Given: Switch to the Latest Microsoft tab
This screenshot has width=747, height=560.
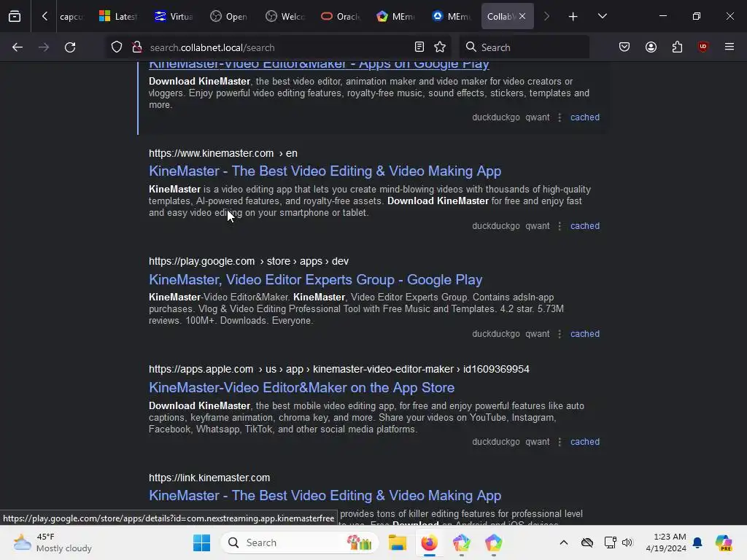Looking at the screenshot, I should tap(118, 16).
